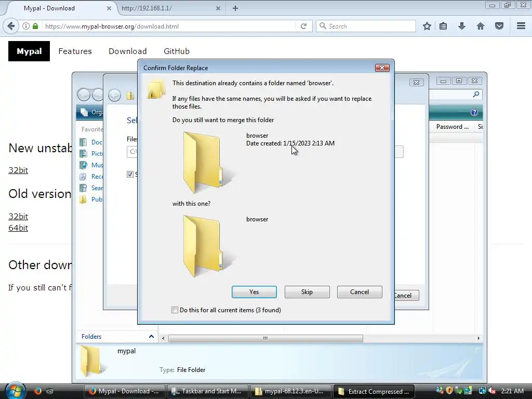Screen dimensions: 532x399
Task: Reload the Mypal download page
Action: tap(303, 26)
